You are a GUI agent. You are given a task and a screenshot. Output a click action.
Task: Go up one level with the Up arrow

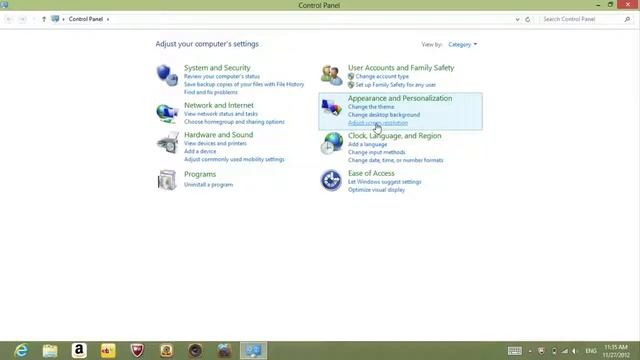(x=44, y=19)
